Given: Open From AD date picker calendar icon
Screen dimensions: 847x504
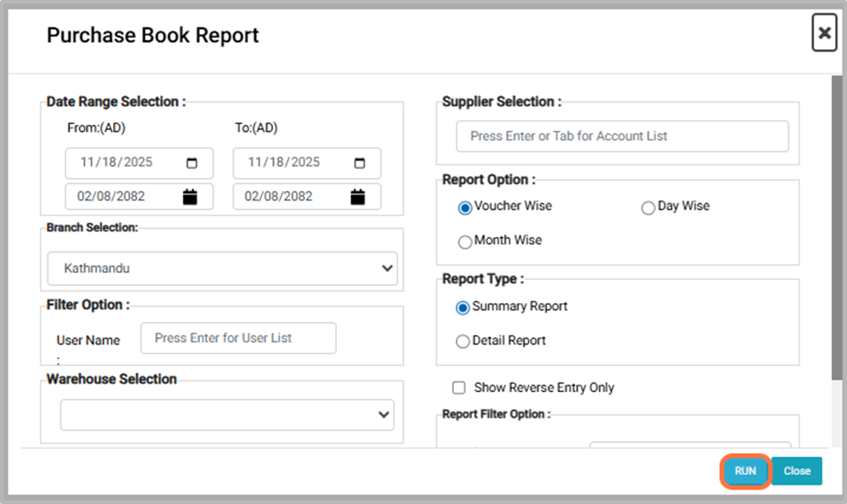Looking at the screenshot, I should click(x=191, y=163).
